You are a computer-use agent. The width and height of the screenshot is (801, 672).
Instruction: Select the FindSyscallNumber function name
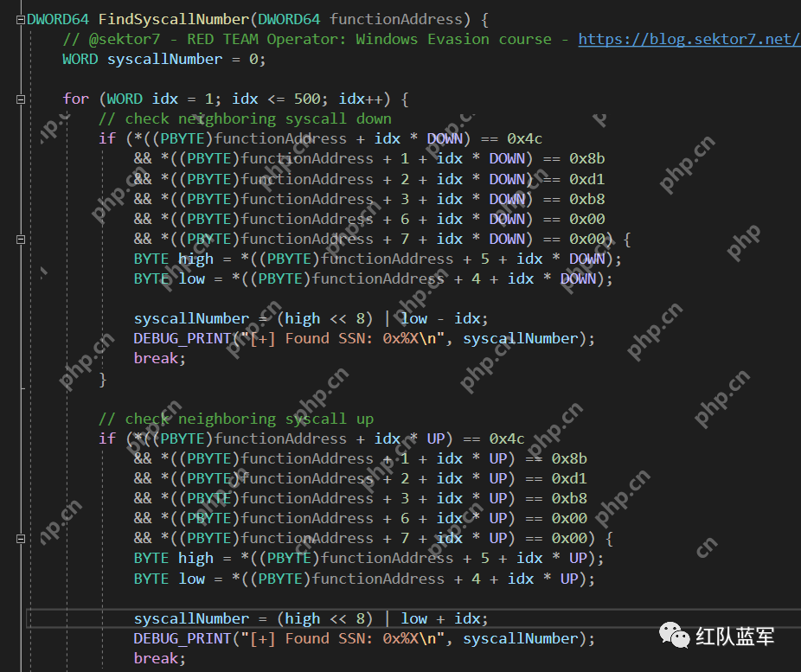coord(172,18)
